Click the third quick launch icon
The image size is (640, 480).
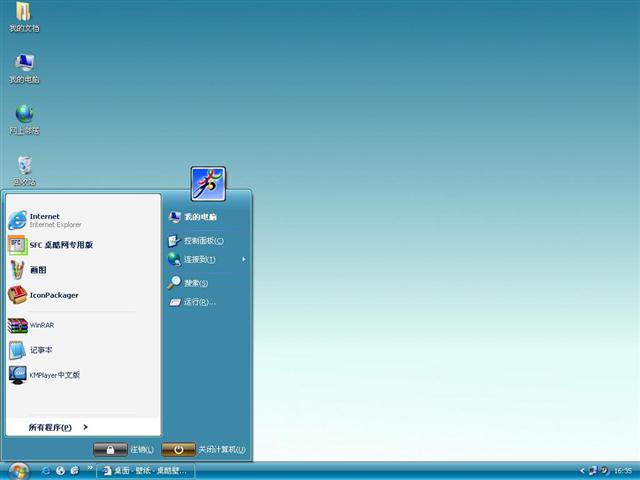[x=75, y=471]
